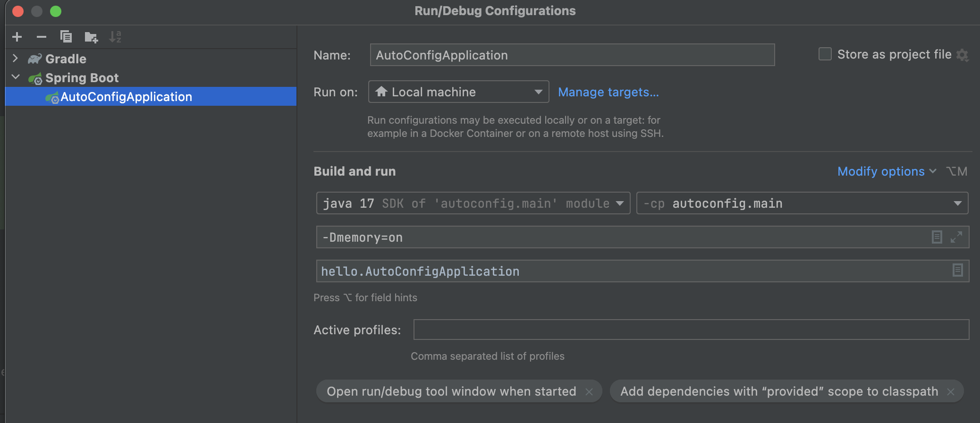The height and width of the screenshot is (423, 980).
Task: Remove the selected configuration with minus
Action: pyautogui.click(x=42, y=37)
